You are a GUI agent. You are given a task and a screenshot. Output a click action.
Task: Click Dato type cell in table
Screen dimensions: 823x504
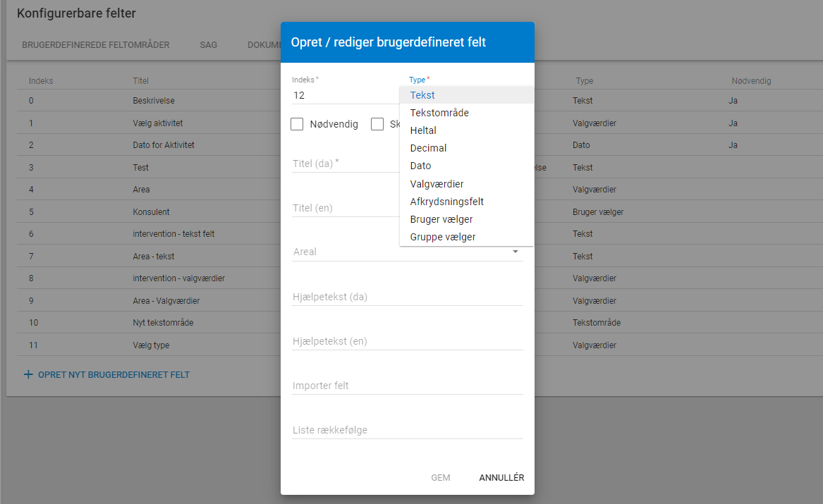click(581, 145)
